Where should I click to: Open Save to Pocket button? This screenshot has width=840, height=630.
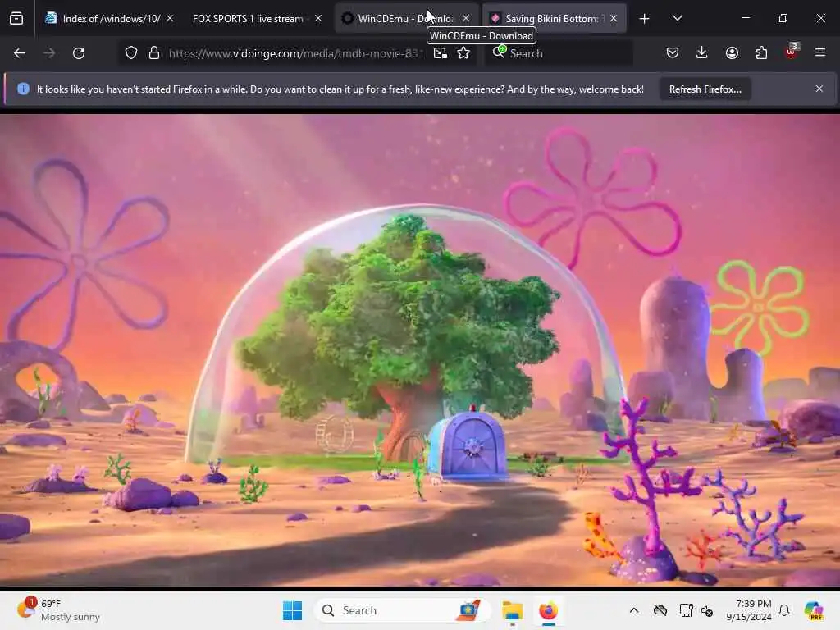pyautogui.click(x=673, y=52)
